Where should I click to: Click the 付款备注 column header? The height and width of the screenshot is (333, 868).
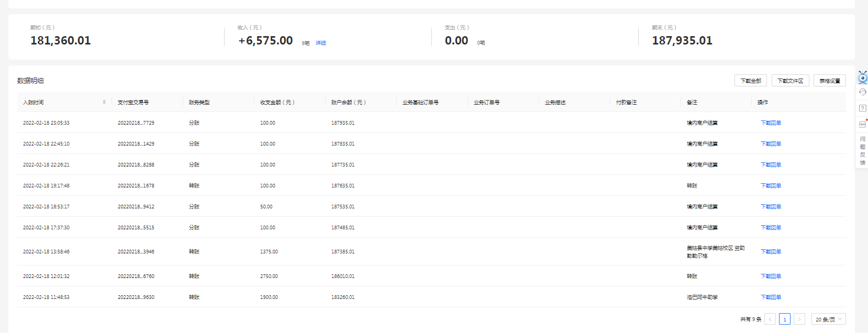click(626, 102)
